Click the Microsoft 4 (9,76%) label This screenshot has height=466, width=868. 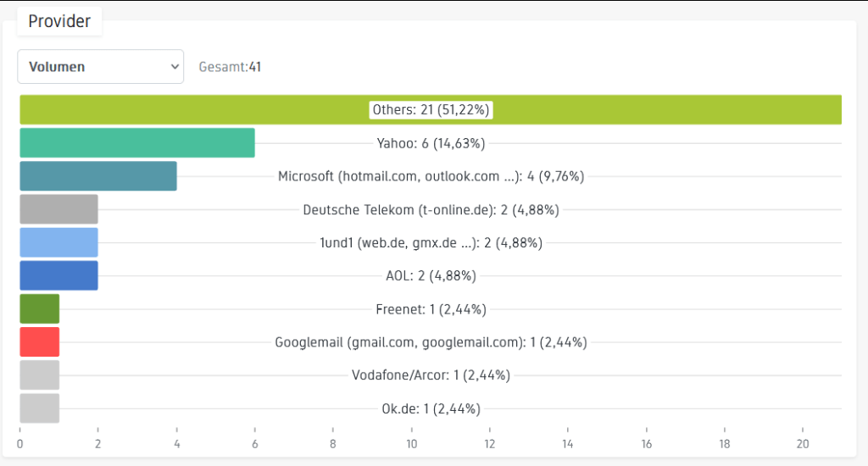click(431, 176)
